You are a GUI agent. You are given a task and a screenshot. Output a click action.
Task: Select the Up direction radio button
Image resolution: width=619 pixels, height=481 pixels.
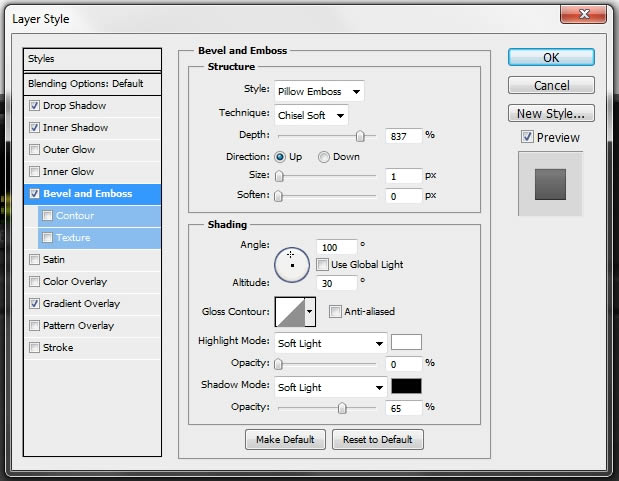(x=280, y=157)
